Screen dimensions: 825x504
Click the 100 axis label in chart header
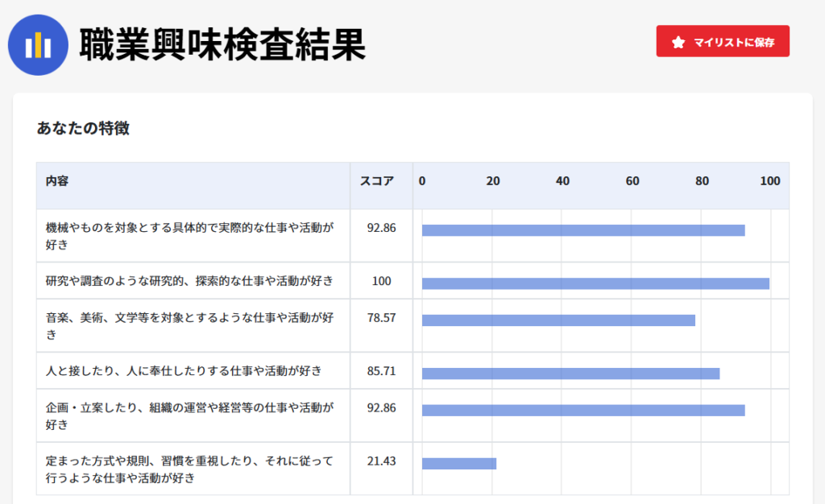[769, 181]
